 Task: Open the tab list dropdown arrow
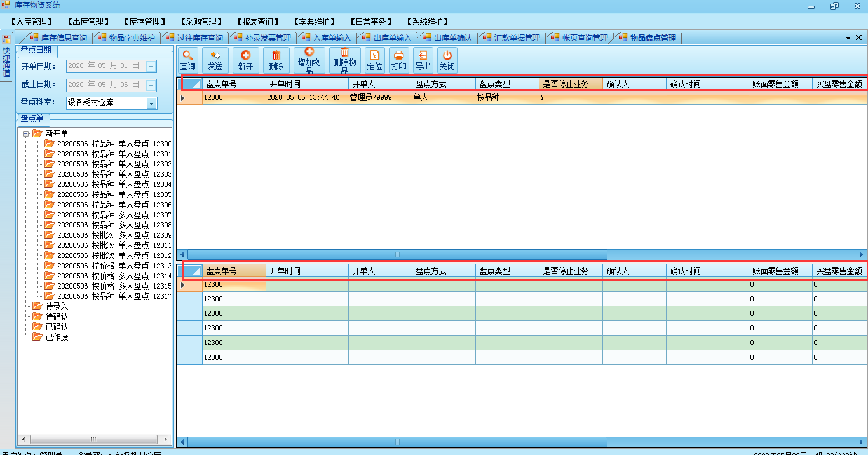(849, 38)
